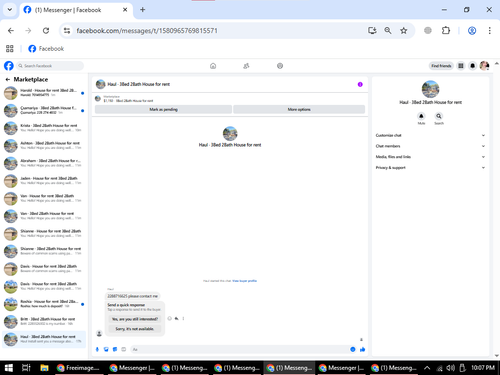Choose a sticker from the composer

click(115, 349)
